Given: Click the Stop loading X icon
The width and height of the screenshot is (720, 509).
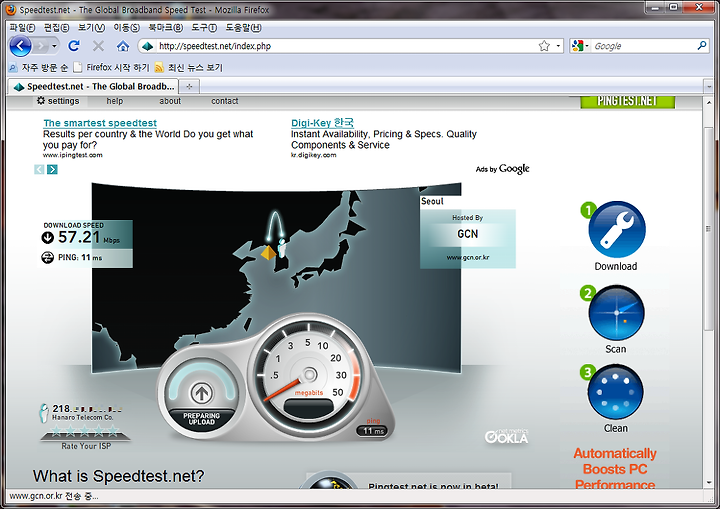Looking at the screenshot, I should 98,45.
